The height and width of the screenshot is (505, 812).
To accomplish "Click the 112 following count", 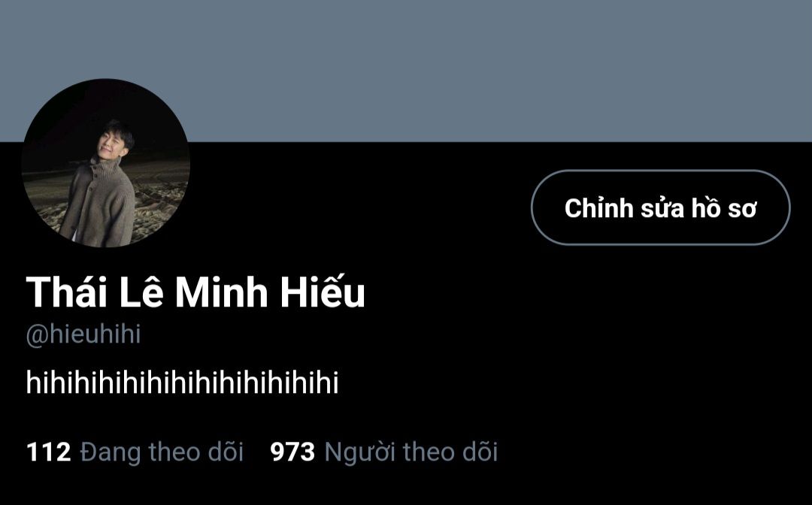I will (x=49, y=452).
